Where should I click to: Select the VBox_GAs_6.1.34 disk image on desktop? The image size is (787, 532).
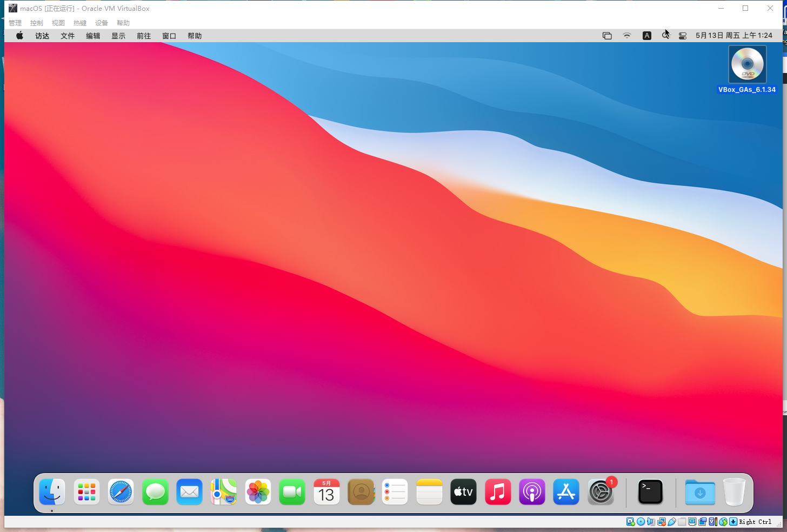point(747,64)
